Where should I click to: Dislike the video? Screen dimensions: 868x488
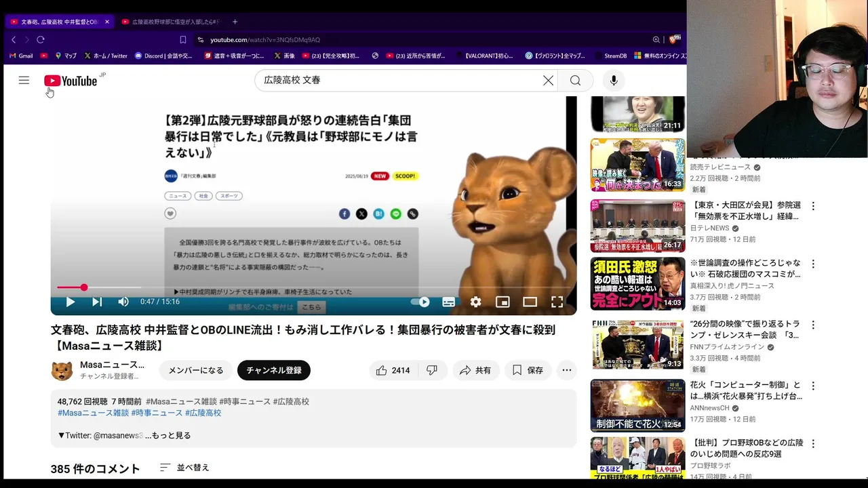click(431, 370)
